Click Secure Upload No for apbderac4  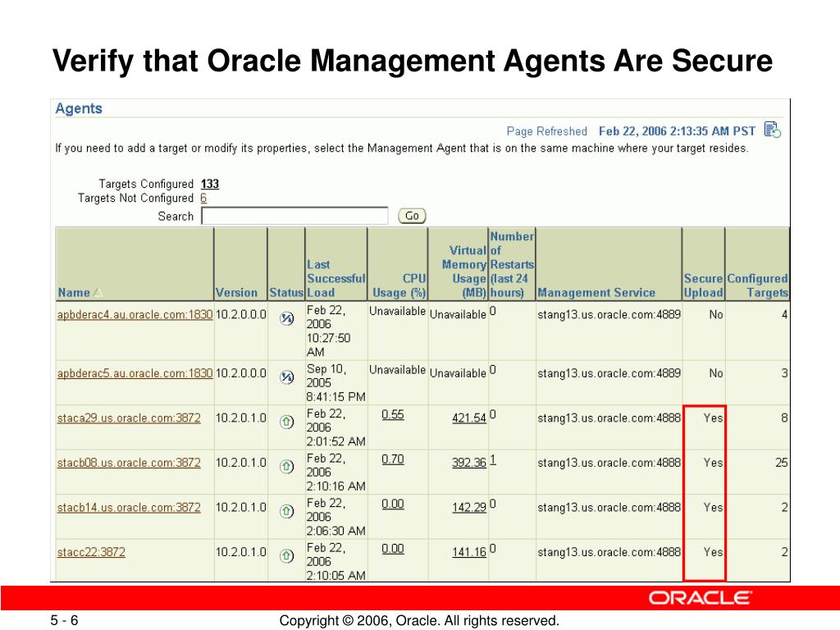(x=716, y=314)
